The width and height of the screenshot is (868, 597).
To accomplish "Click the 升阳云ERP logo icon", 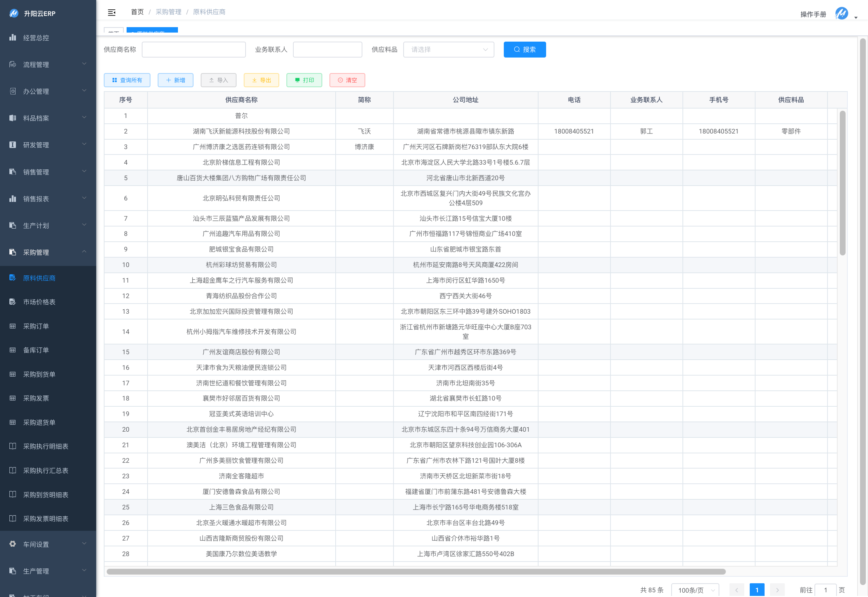I will [14, 13].
